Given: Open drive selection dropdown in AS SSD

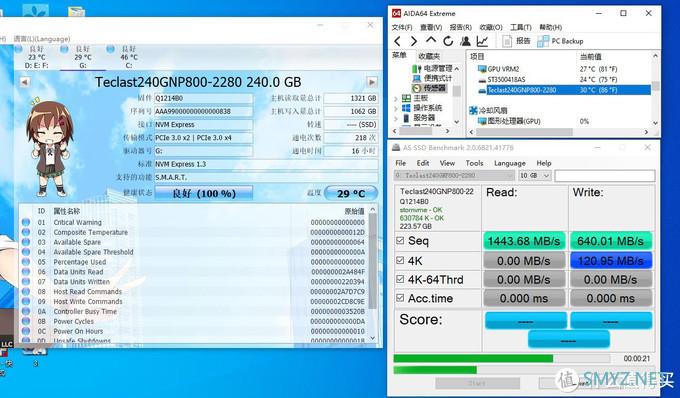Looking at the screenshot, I should point(454,176).
